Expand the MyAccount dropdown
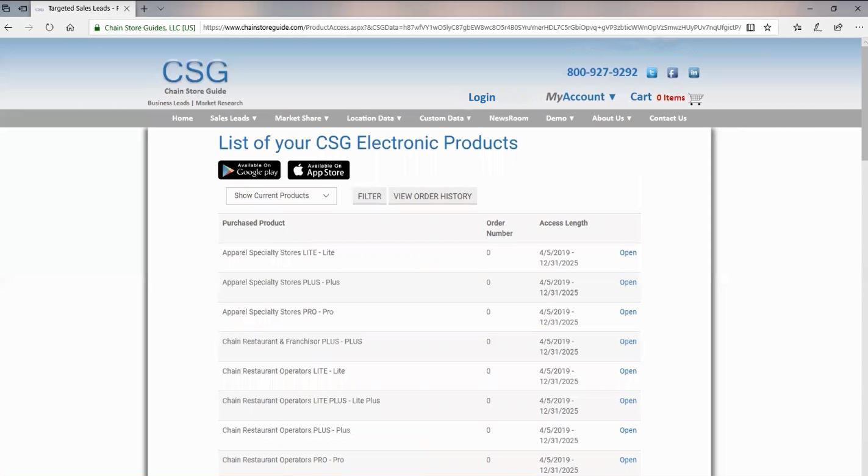The height and width of the screenshot is (476, 868). (x=581, y=97)
